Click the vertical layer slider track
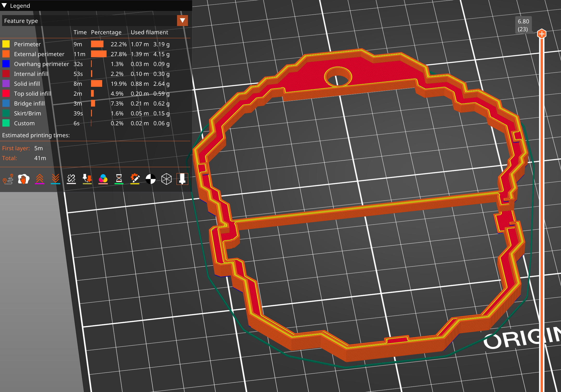 [542, 213]
